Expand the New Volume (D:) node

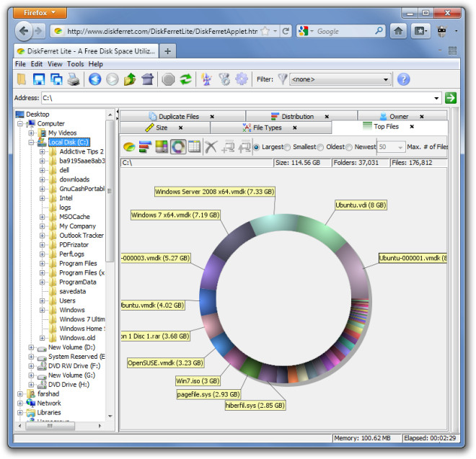[x=31, y=347]
